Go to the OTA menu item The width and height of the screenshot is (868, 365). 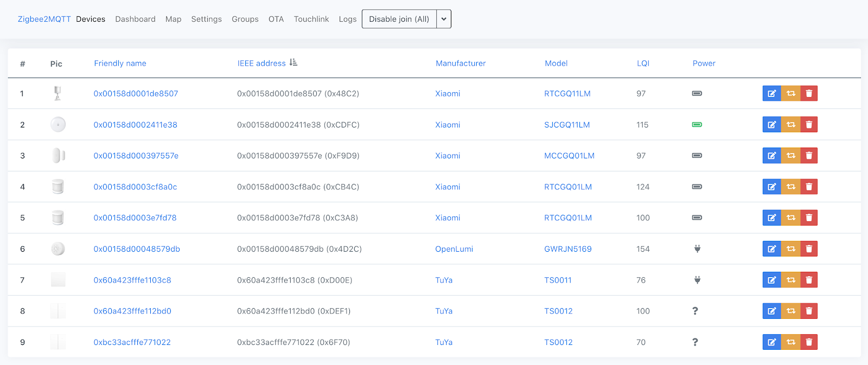(x=276, y=19)
